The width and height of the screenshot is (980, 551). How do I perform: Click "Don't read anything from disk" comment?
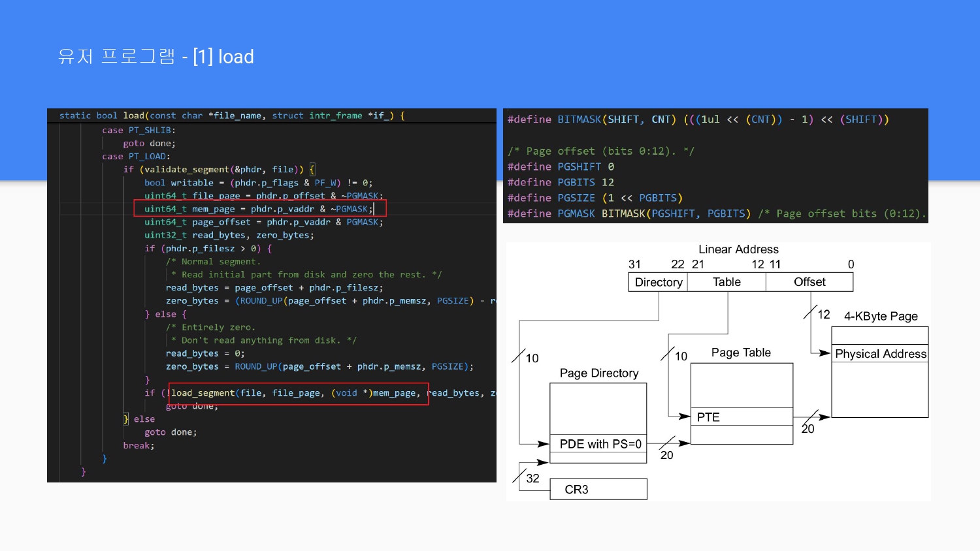coord(263,340)
